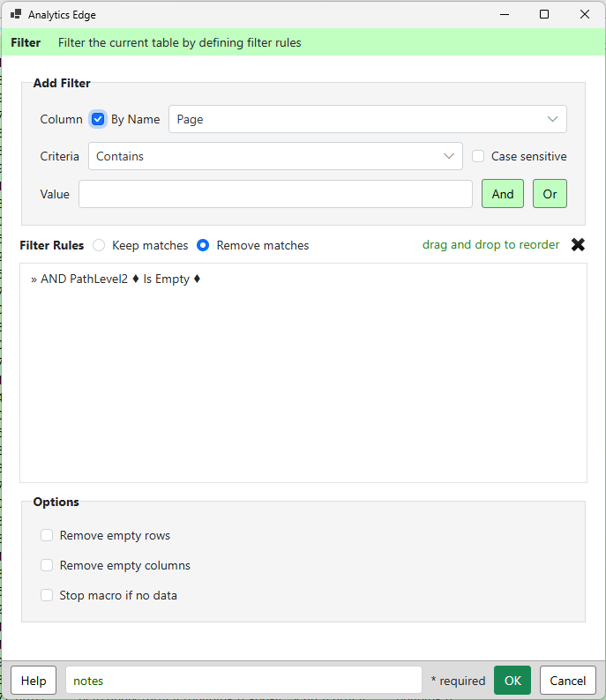The height and width of the screenshot is (700, 606).
Task: Click diamond after Is Empty in the rule
Action: point(197,279)
